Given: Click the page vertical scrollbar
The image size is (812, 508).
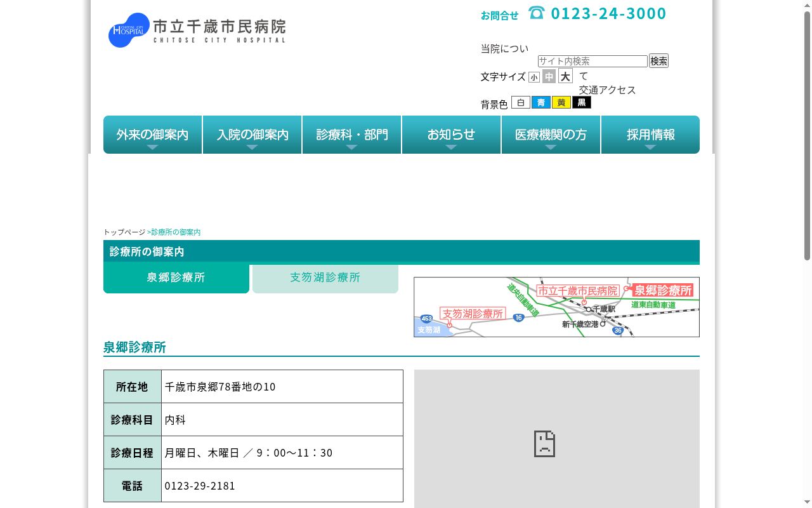Looking at the screenshot, I should pyautogui.click(x=807, y=137).
